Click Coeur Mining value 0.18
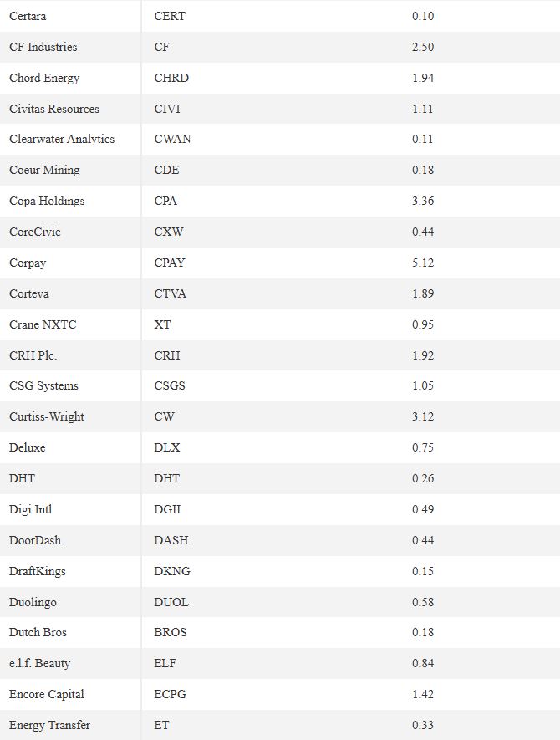This screenshot has width=560, height=740. point(423,170)
